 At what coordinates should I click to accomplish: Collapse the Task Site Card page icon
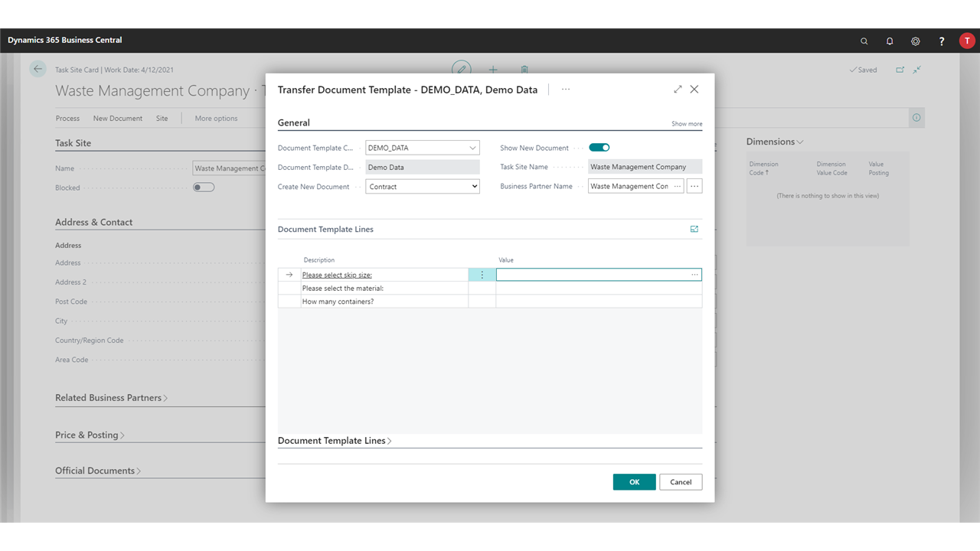917,70
